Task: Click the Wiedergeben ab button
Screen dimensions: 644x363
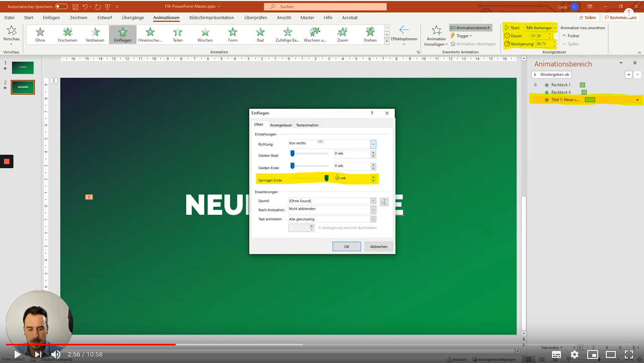Action: (551, 75)
